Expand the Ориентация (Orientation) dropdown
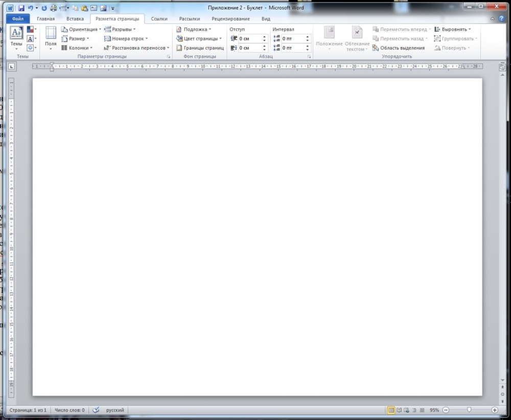The width and height of the screenshot is (511, 420). click(x=81, y=29)
